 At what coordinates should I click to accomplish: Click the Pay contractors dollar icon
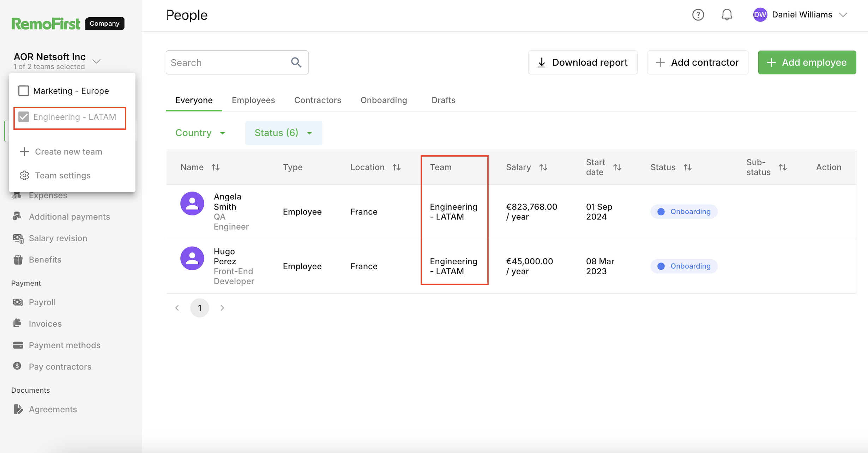point(17,366)
